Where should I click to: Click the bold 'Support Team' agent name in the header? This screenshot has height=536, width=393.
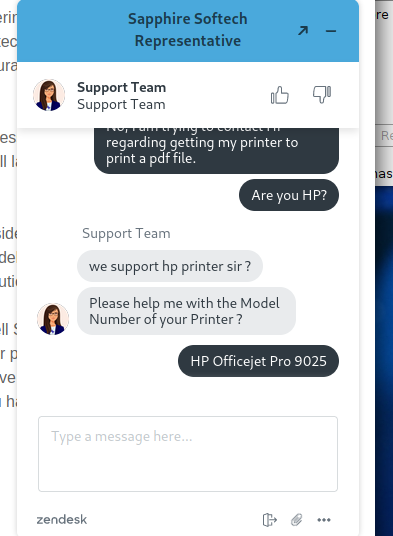point(122,88)
